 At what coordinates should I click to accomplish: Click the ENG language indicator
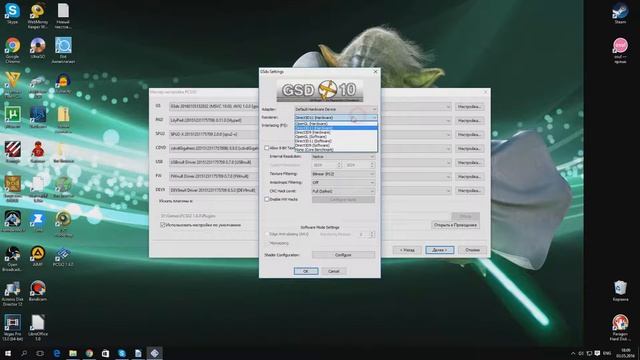[607, 353]
